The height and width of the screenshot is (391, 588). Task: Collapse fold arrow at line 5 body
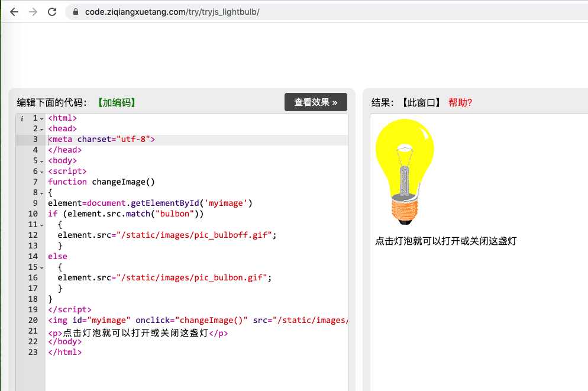pyautogui.click(x=41, y=161)
